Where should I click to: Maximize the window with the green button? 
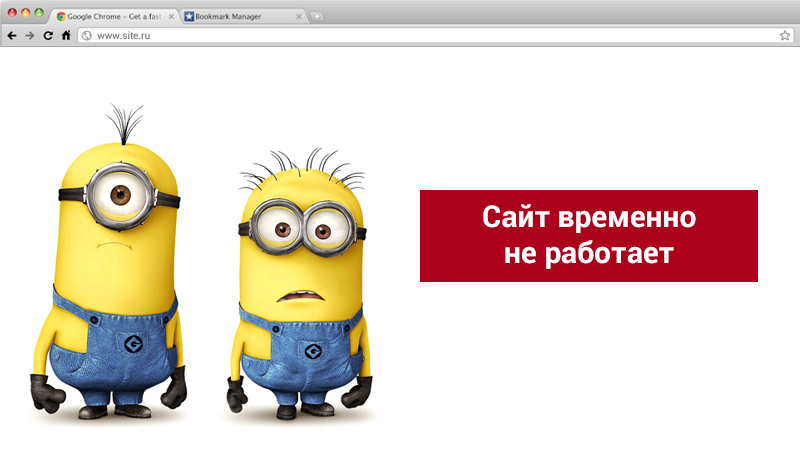[x=39, y=13]
